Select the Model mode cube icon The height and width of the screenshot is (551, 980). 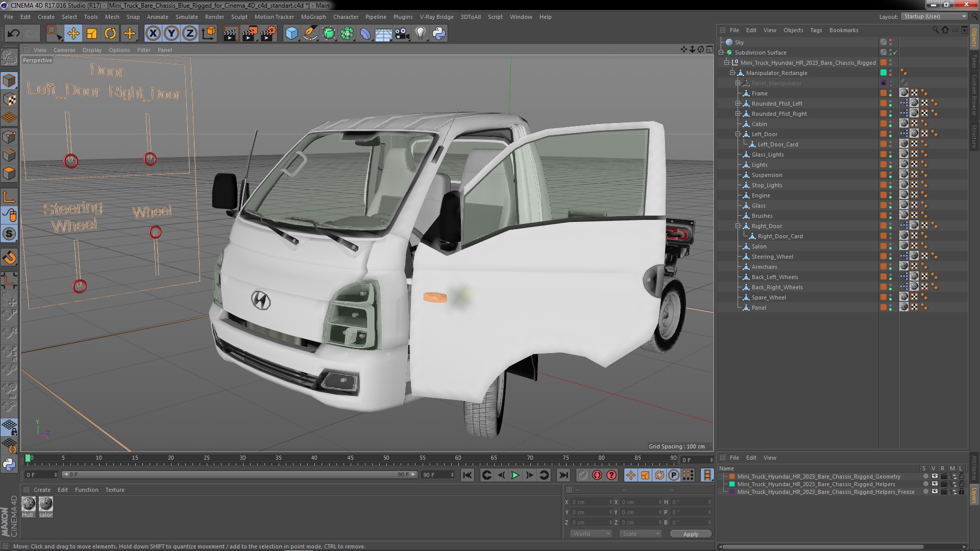tap(9, 81)
